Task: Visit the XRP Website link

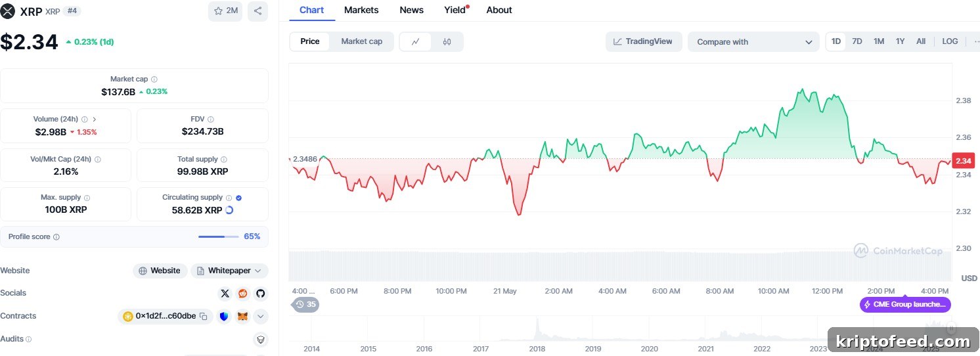Action: [x=160, y=271]
